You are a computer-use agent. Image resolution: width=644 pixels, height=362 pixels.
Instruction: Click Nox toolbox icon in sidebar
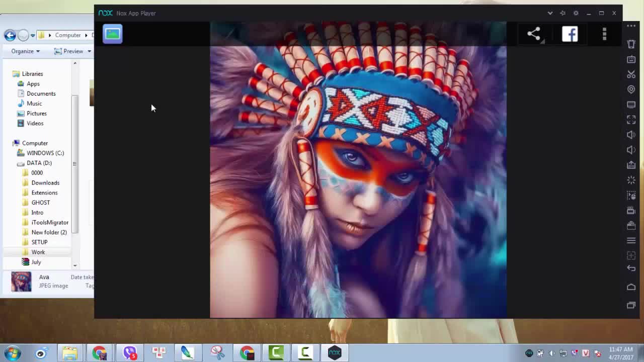coord(631,225)
